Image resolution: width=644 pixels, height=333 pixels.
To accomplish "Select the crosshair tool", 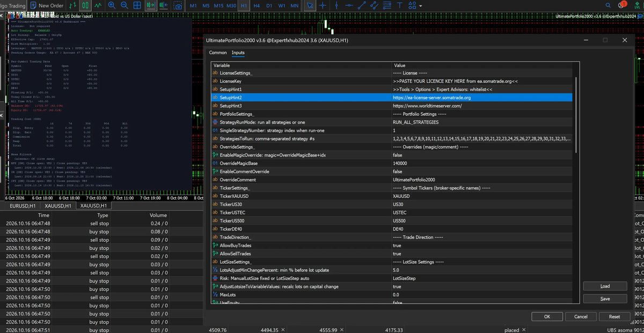I will (323, 5).
